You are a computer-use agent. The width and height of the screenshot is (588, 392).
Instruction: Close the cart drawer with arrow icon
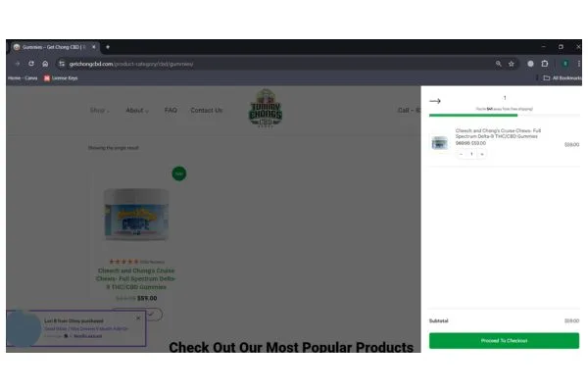point(434,101)
